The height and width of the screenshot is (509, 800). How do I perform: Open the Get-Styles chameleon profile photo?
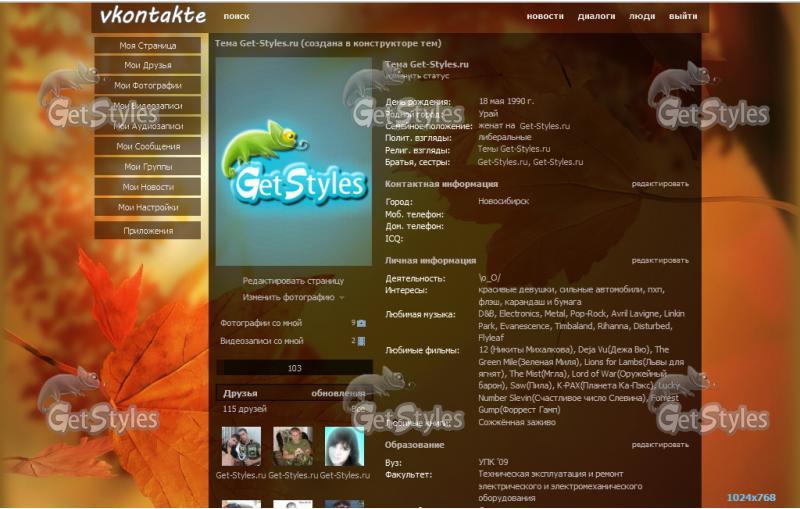(293, 160)
